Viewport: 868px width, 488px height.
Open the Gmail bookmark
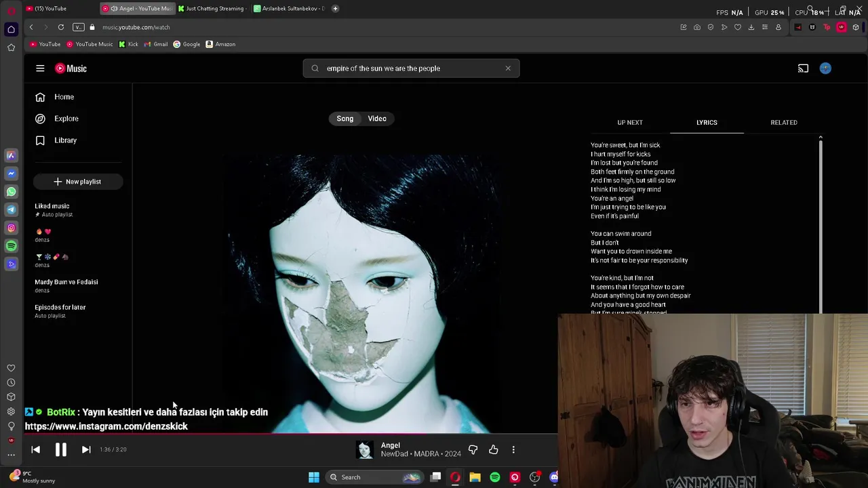click(156, 44)
